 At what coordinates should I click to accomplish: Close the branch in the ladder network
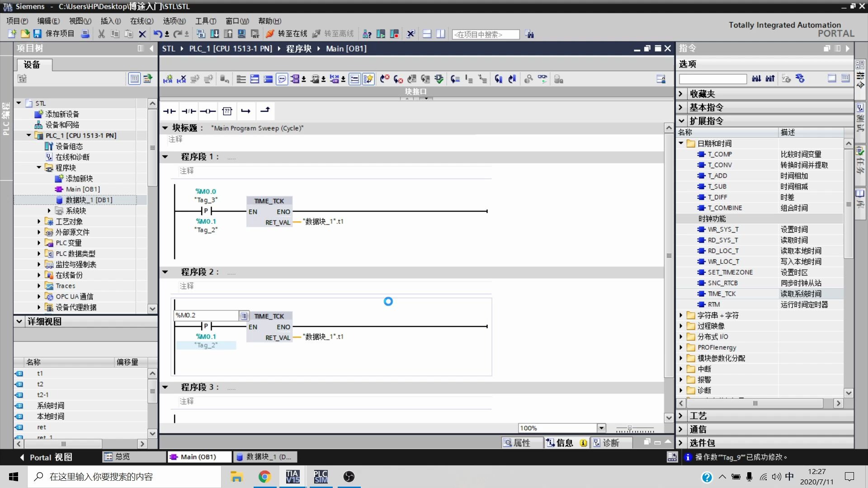point(265,111)
